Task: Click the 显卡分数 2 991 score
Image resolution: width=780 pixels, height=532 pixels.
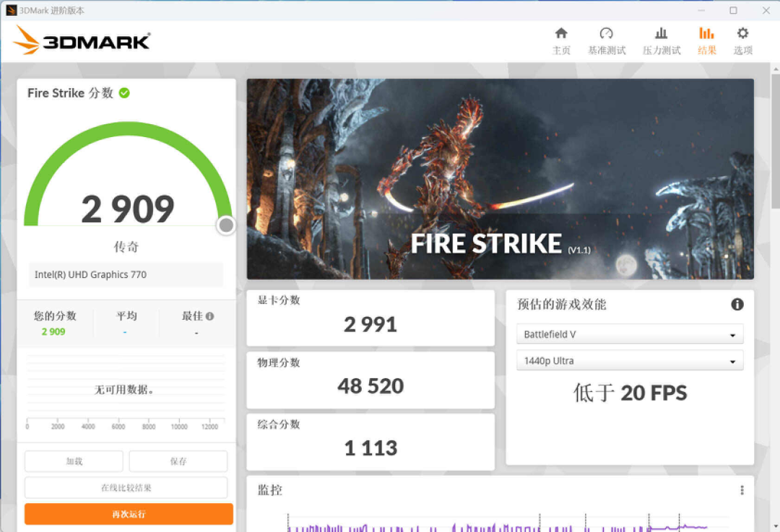Action: [370, 325]
